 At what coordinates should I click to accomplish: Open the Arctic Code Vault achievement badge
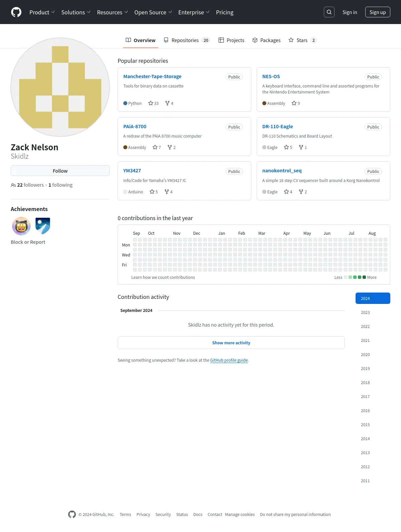[43, 226]
